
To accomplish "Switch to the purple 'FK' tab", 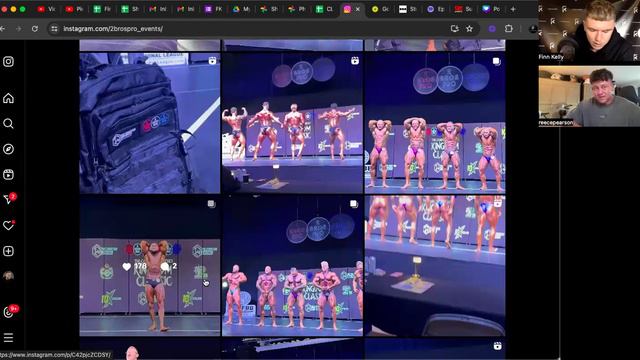I will click(213, 9).
